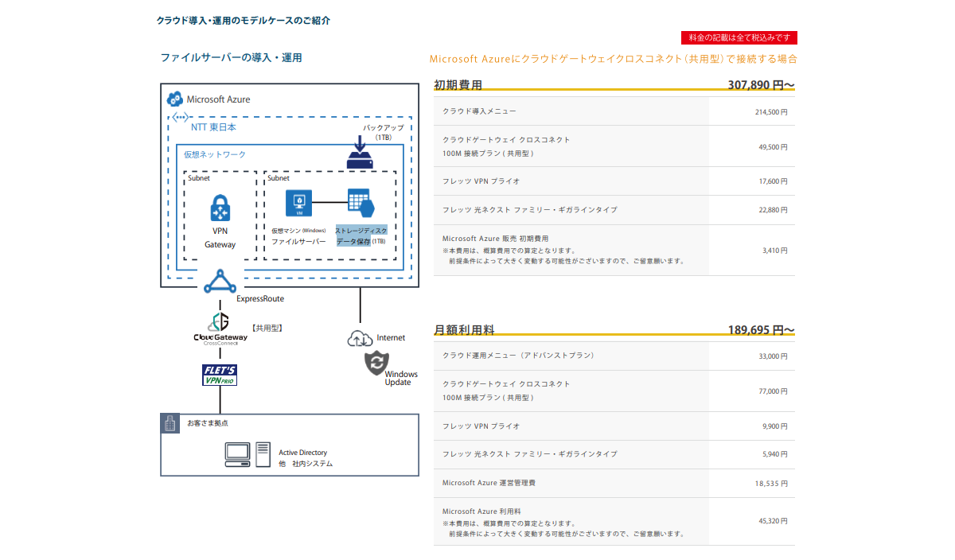Click the Microsoft Azure cloud icon

(x=174, y=99)
